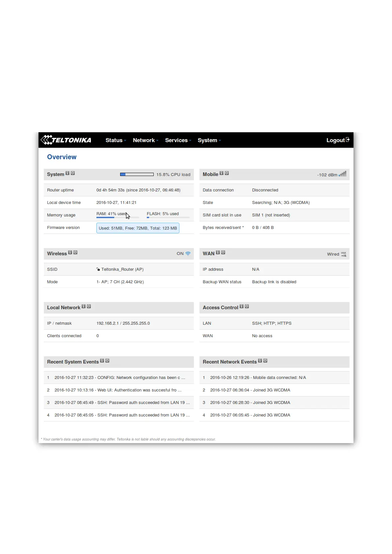The width and height of the screenshot is (392, 554).
Task: Click the Recent Network Events info icon
Action: pos(260,361)
